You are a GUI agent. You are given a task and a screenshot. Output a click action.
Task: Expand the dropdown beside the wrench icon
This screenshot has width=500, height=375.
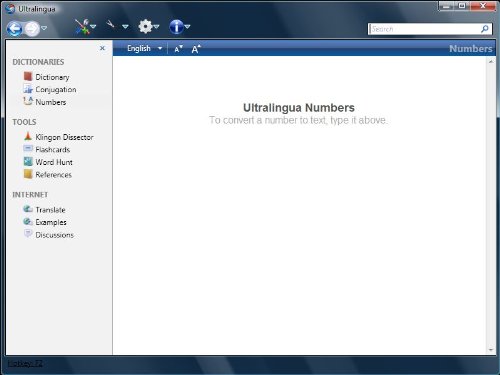125,26
